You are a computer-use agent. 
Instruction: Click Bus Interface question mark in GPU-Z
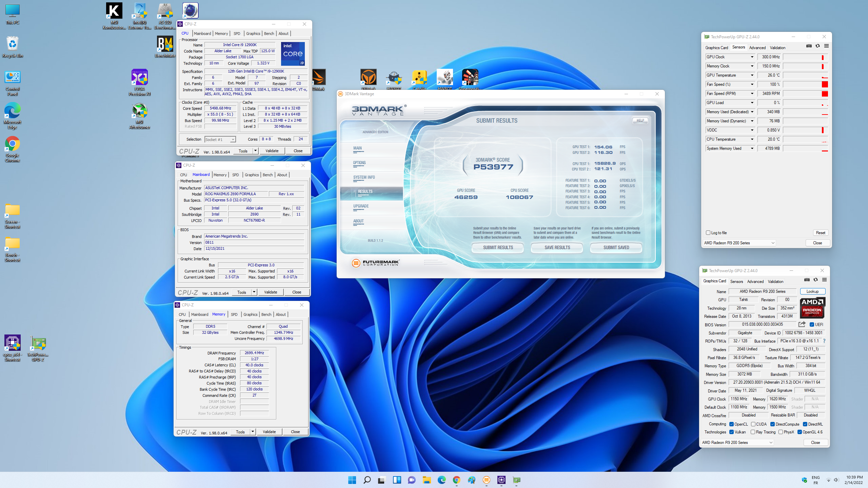[824, 341]
